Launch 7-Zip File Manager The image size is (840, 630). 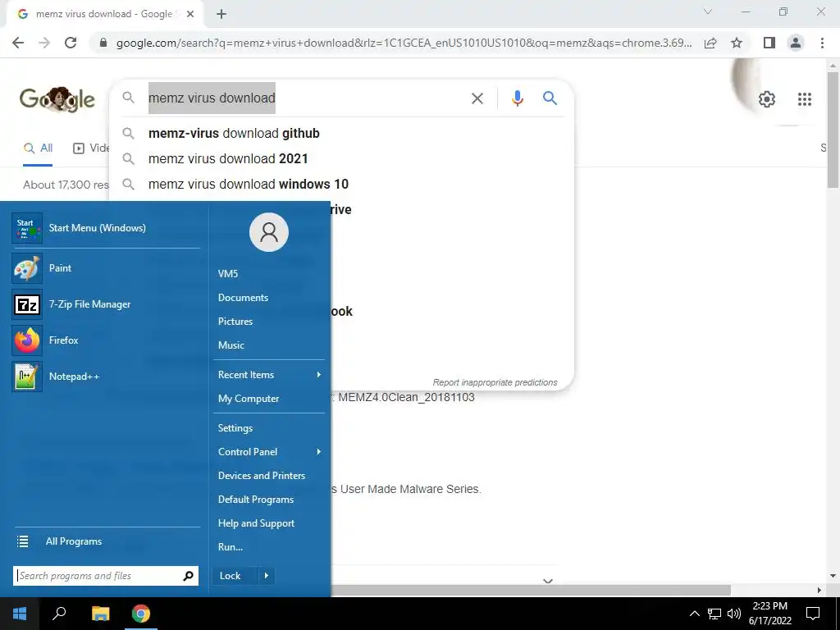[106, 304]
